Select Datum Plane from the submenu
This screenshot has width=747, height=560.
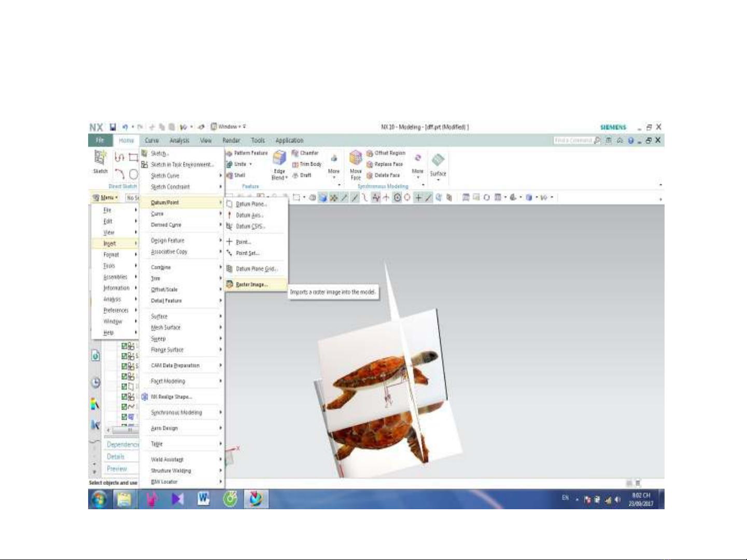pos(251,204)
